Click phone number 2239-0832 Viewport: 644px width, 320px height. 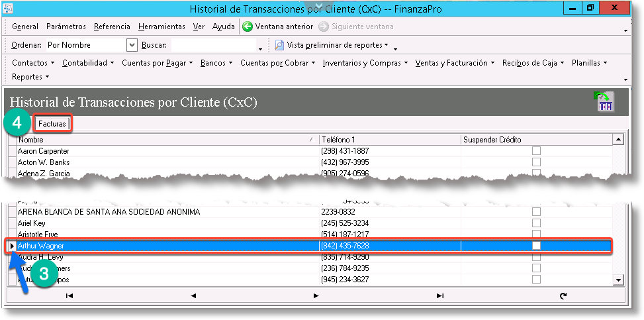click(338, 212)
